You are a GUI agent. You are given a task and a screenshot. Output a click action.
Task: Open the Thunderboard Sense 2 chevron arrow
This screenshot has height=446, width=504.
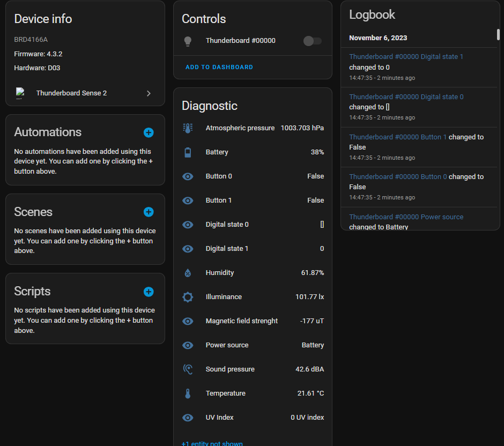(149, 93)
